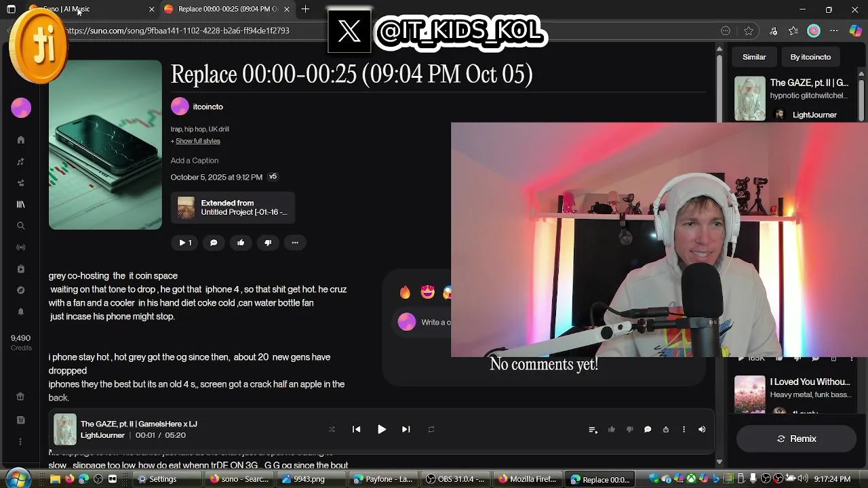Like the song with thumbs up
The image size is (868, 488).
[x=241, y=243]
